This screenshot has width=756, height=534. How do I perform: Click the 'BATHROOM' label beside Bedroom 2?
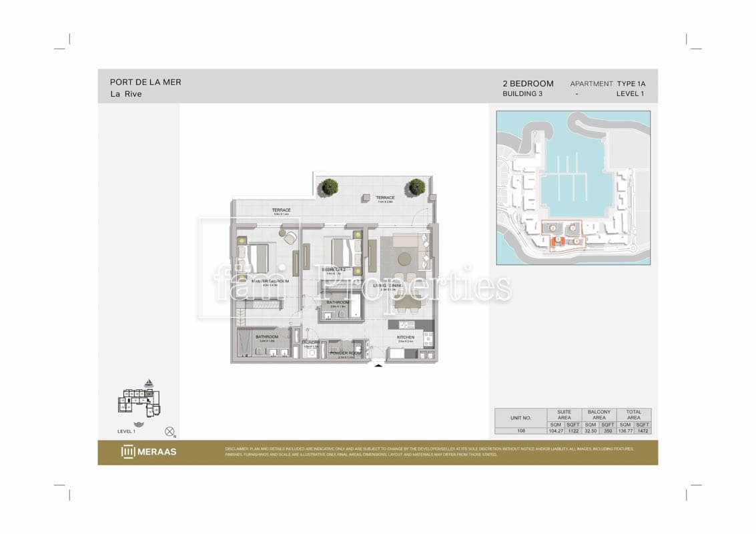[x=338, y=302]
